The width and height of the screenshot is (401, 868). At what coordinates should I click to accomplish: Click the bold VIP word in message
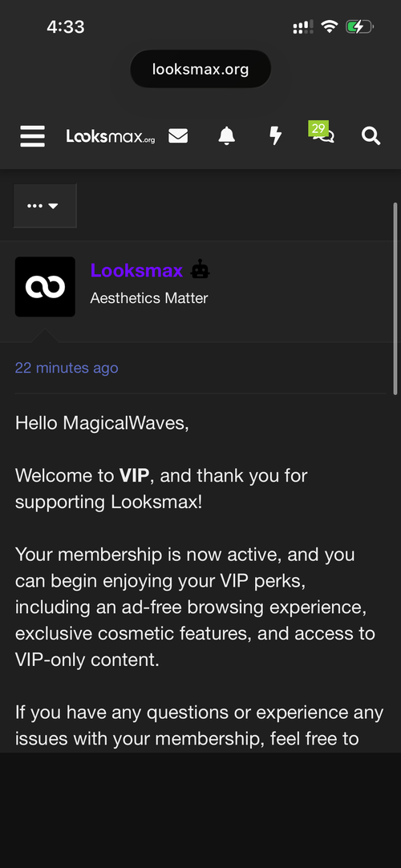coord(132,475)
